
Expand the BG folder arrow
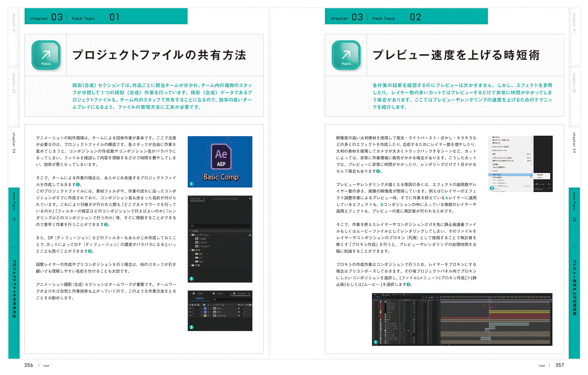pos(193,254)
